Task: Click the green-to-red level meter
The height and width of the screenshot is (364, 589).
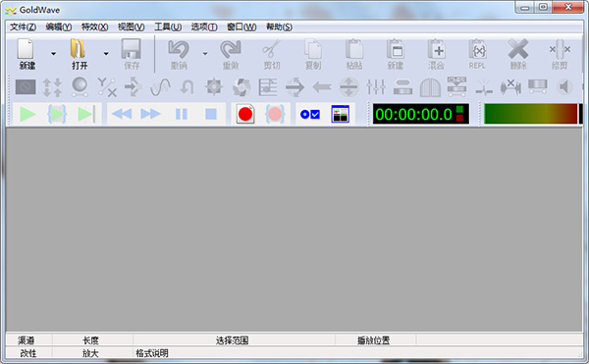Action: (x=530, y=114)
